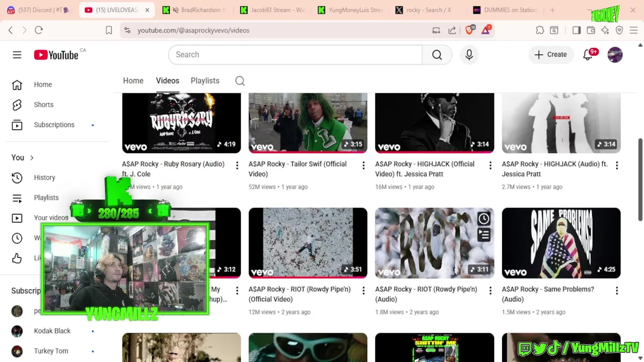The width and height of the screenshot is (644, 362).
Task: Toggle the browser sidebar panel
Action: [577, 30]
